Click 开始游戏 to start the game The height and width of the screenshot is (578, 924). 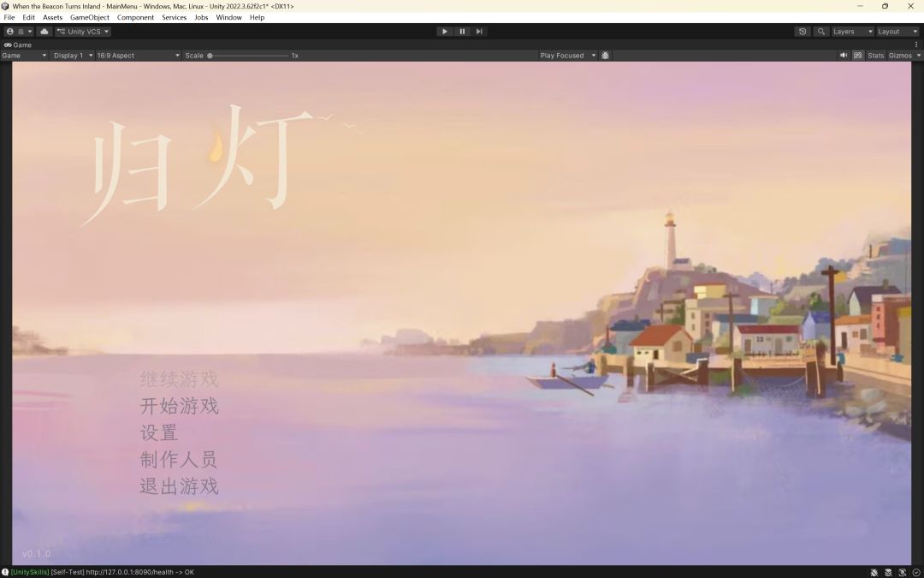pyautogui.click(x=179, y=406)
